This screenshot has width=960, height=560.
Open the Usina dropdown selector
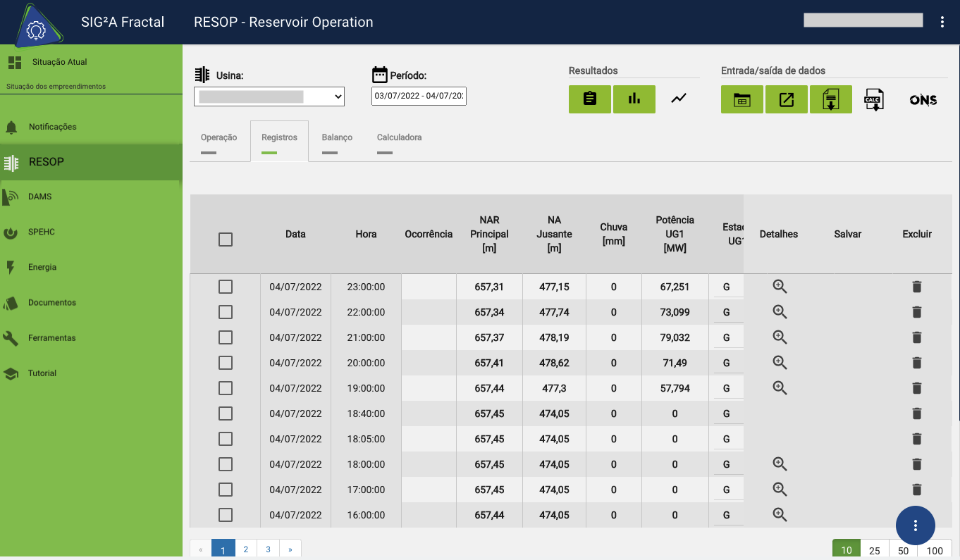pyautogui.click(x=269, y=97)
